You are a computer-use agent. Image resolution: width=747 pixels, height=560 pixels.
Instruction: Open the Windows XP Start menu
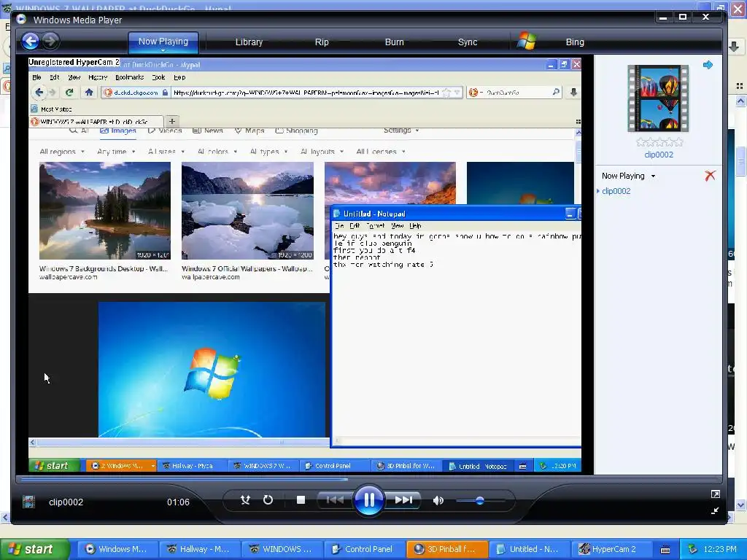(x=35, y=549)
